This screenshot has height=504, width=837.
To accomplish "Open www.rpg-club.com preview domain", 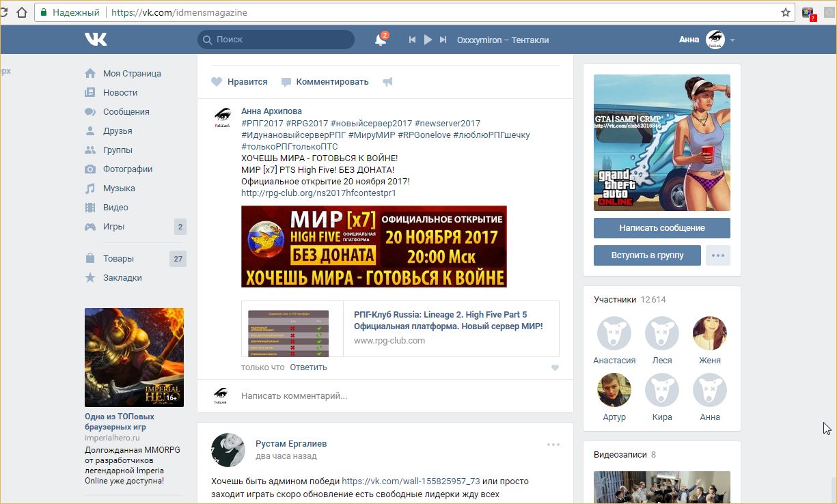I will [389, 340].
